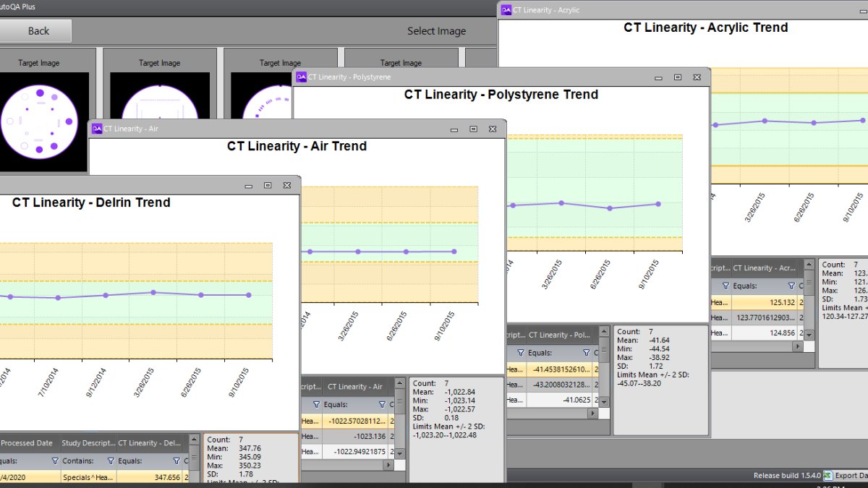This screenshot has width=868, height=488.
Task: Click the QA logo icon in the CT Linearity - Polystyrene title bar
Action: 301,77
